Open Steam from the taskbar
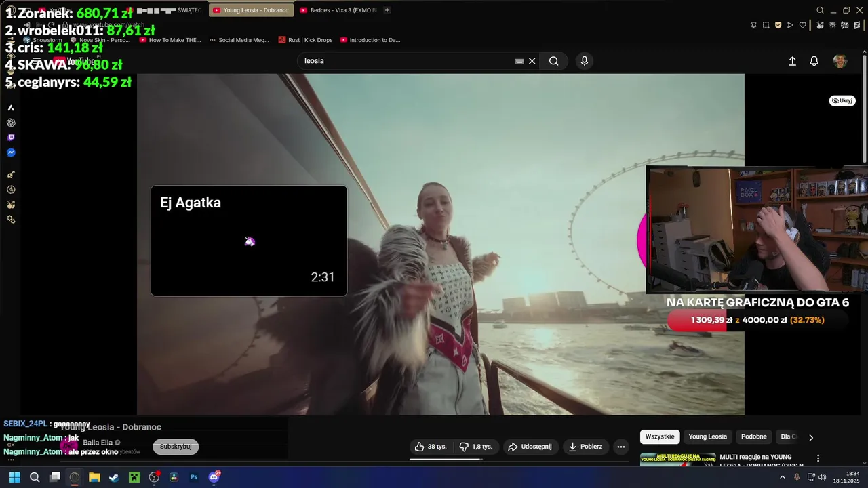The height and width of the screenshot is (488, 868). pos(114,477)
